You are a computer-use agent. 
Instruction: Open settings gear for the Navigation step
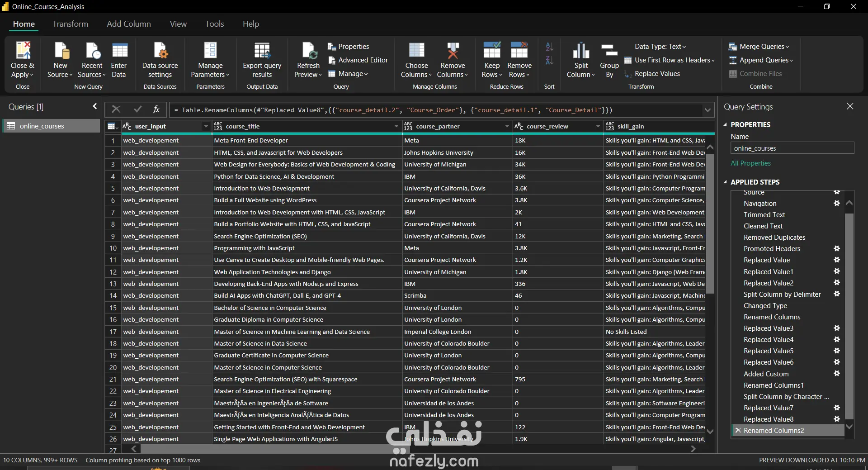coord(837,204)
